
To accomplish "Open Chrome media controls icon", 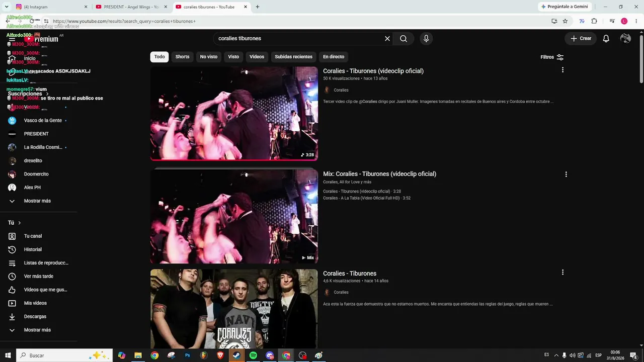I will click(612, 21).
